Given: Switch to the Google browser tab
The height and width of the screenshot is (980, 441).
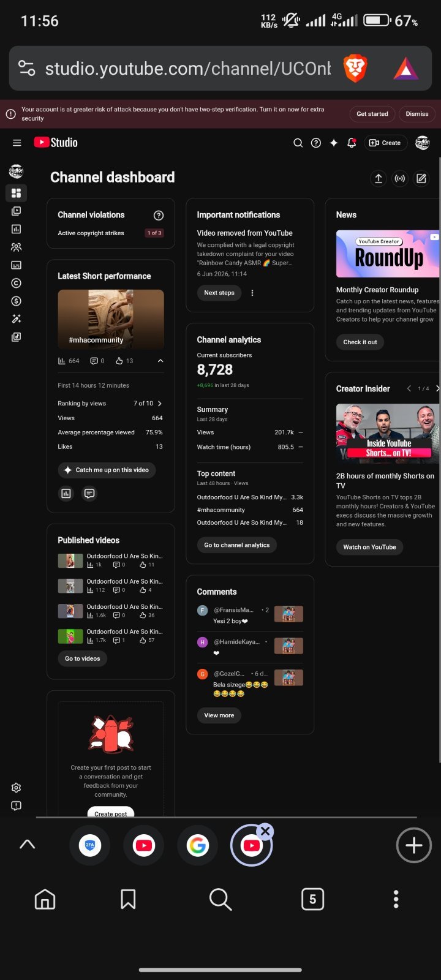Looking at the screenshot, I should [x=197, y=845].
